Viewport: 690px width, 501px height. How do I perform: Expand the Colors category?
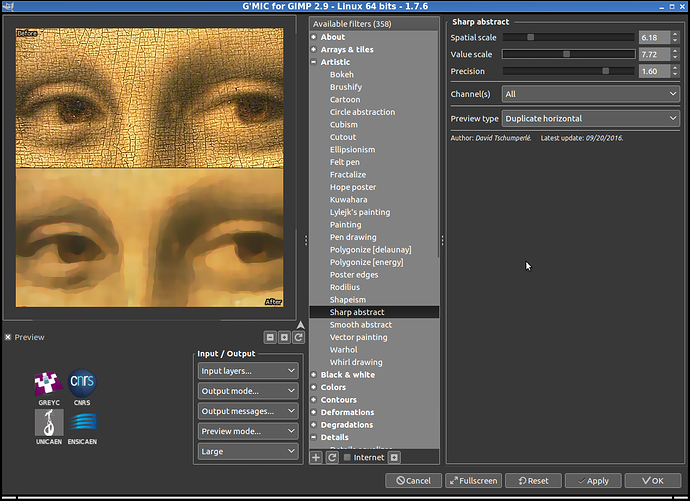click(x=314, y=387)
